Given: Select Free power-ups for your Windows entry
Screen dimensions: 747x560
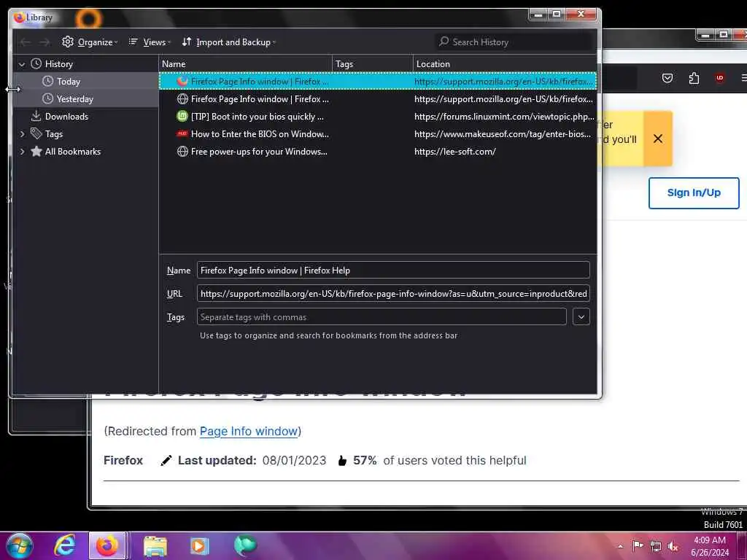Looking at the screenshot, I should [377, 152].
